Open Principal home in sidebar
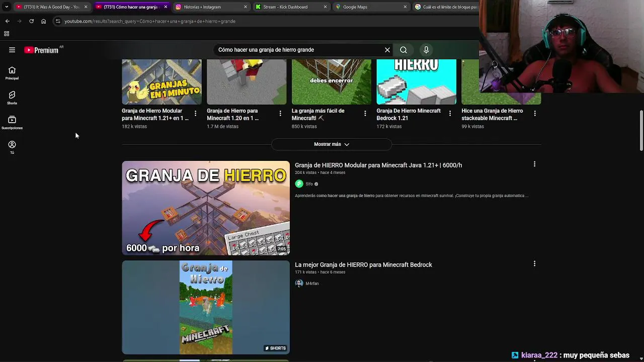The image size is (644, 362). click(x=12, y=73)
